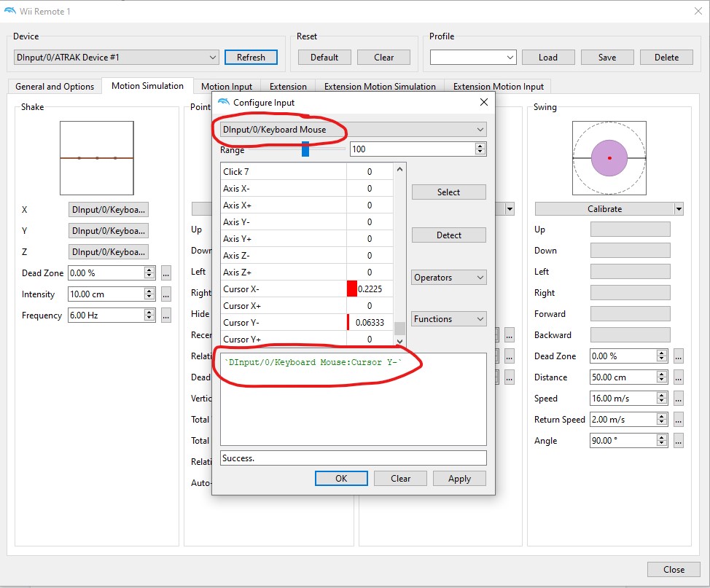Viewport: 710px width, 588px height.
Task: Click the Detect button
Action: point(449,235)
